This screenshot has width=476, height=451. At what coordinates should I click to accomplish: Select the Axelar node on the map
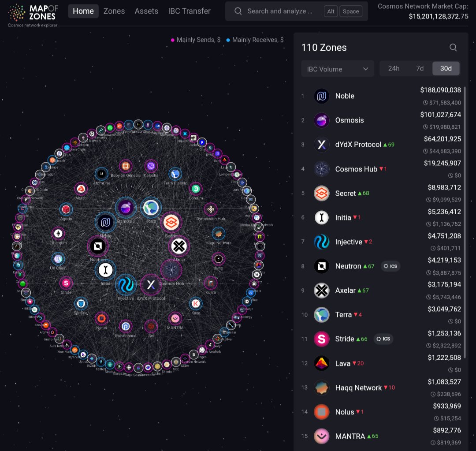tap(179, 246)
